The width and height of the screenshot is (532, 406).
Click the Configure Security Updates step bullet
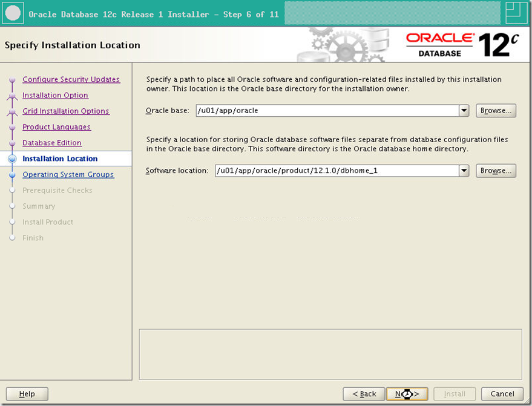[x=12, y=80]
